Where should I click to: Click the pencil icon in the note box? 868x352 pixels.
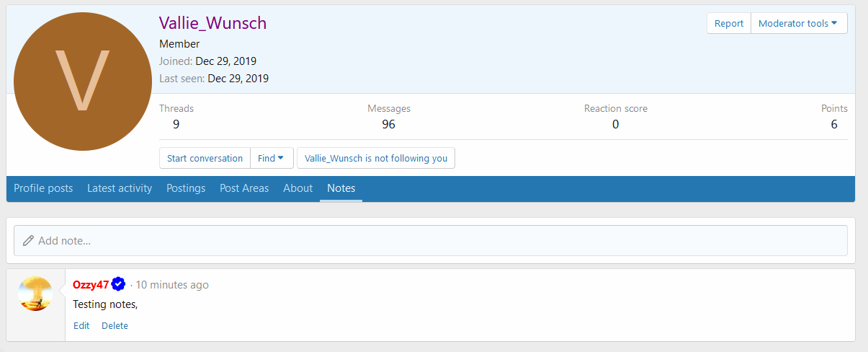point(28,241)
